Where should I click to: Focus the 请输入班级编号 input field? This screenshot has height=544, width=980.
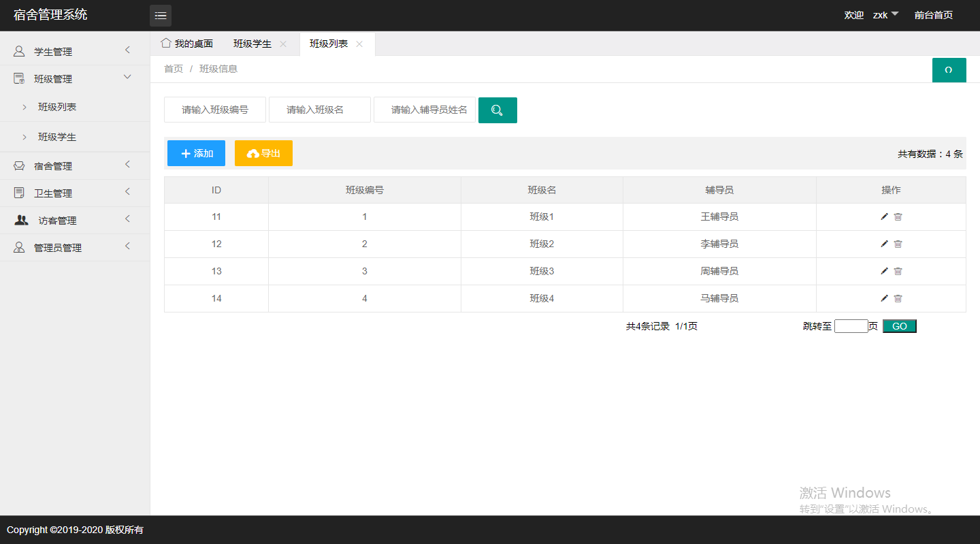[215, 110]
